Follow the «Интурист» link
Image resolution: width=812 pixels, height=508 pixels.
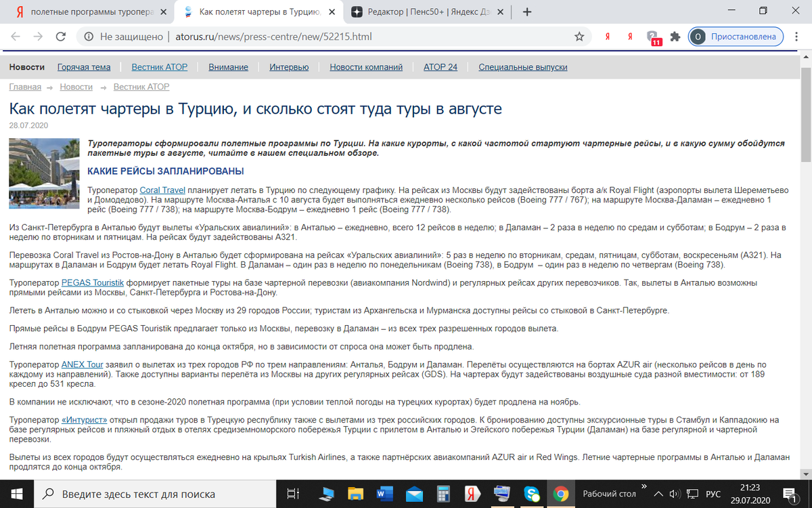pos(85,420)
